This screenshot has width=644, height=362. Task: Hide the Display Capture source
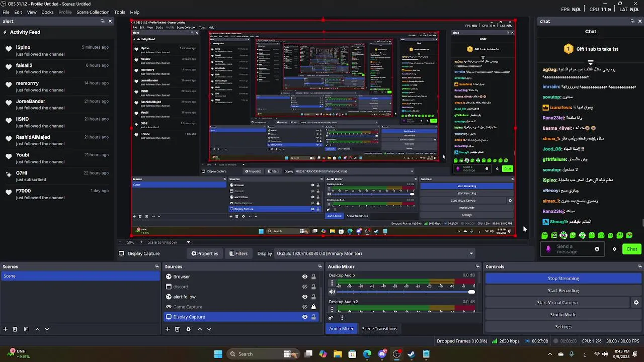tap(304, 317)
